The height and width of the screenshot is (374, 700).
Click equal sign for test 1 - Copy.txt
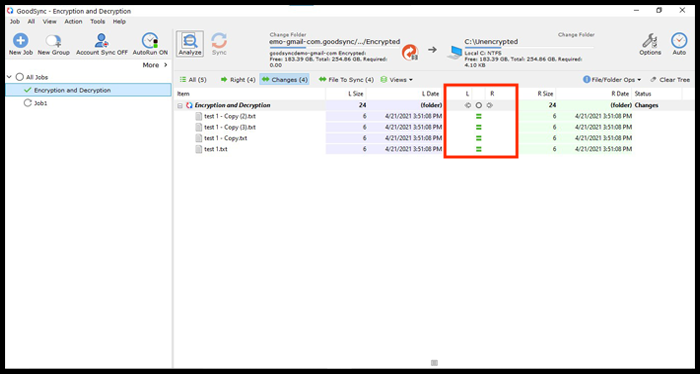pos(479,138)
